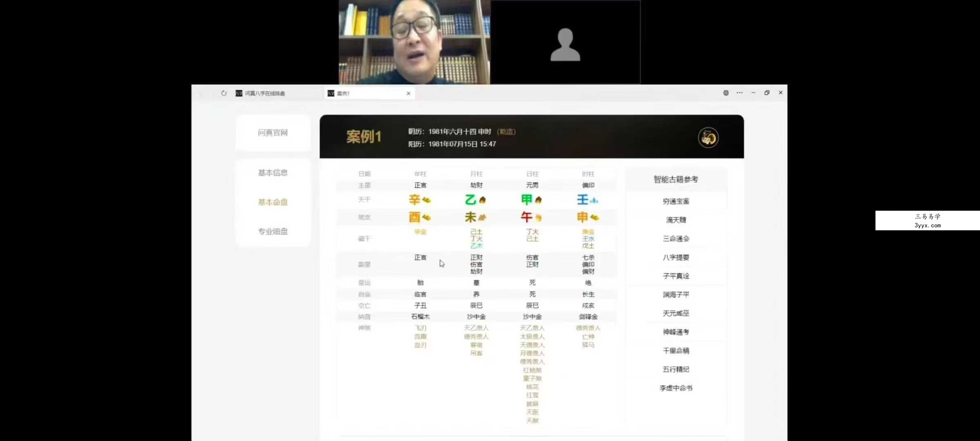This screenshot has height=441, width=980.
Task: Open the three-dots more menu
Action: 739,93
